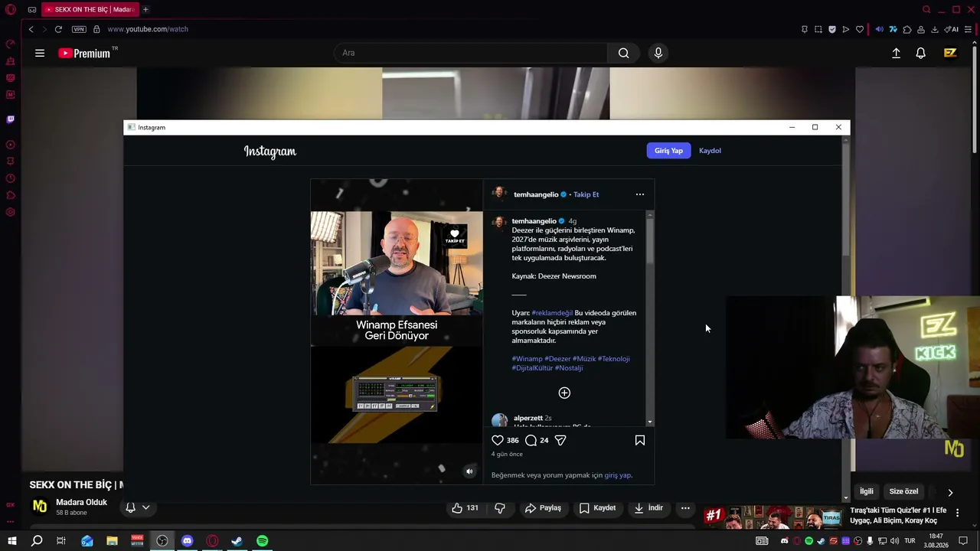Screen dimensions: 980x551
Task: Open the Tıraş quiz video thumbnail
Action: click(773, 517)
